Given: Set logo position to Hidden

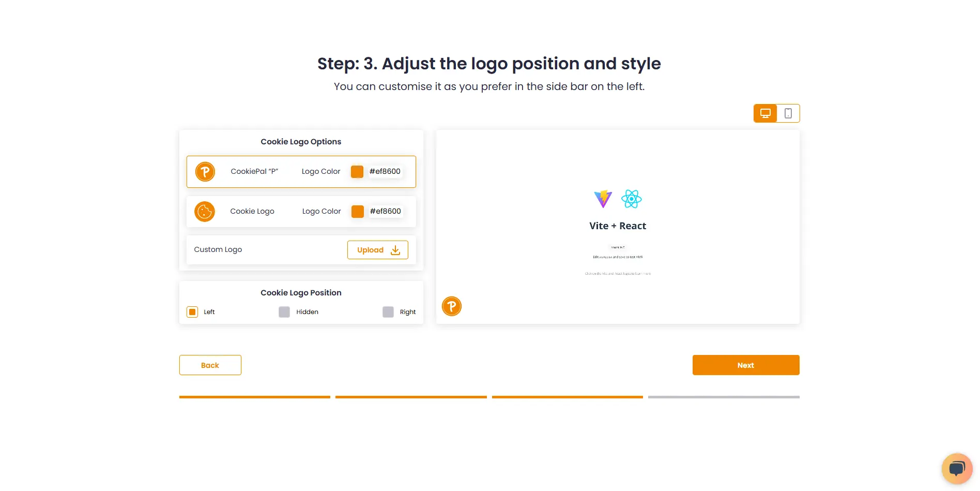Looking at the screenshot, I should coord(284,312).
